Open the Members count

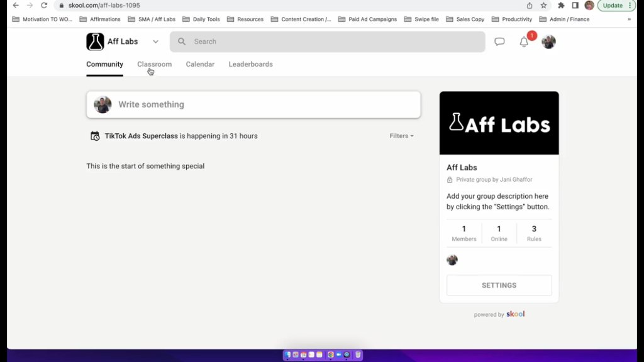point(464,233)
